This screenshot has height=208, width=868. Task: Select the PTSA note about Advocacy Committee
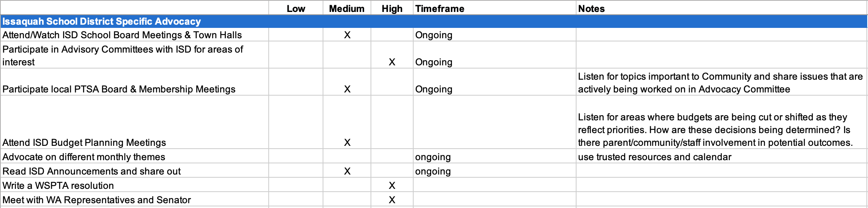click(721, 82)
